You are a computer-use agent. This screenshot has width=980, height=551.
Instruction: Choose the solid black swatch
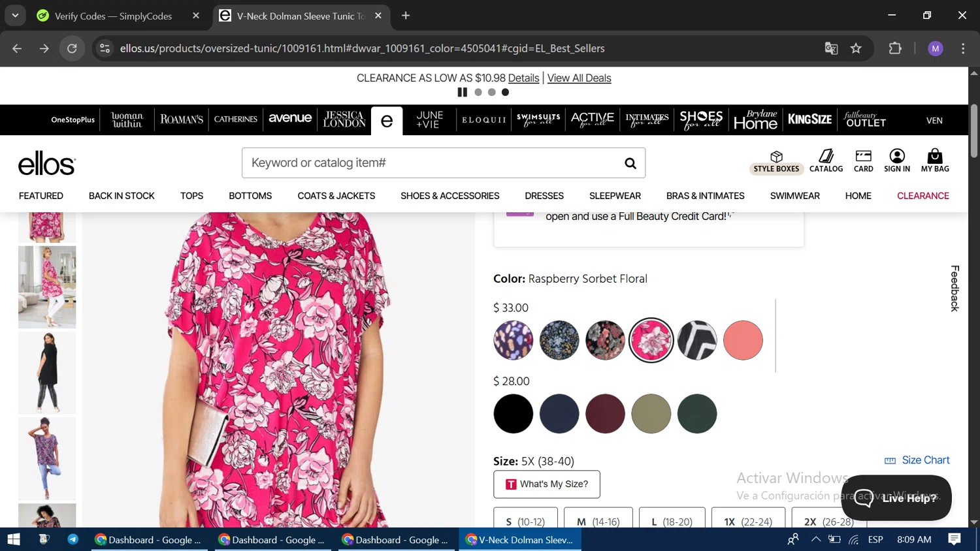click(x=514, y=414)
